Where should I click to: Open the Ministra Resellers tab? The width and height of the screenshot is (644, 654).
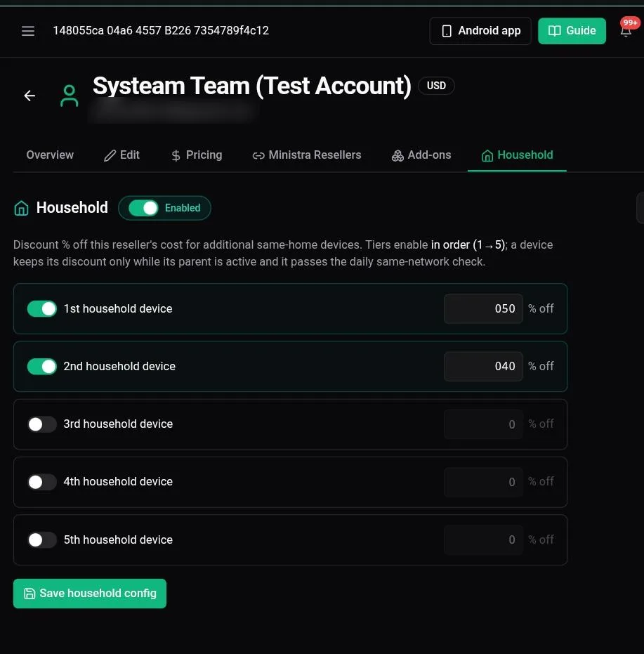(307, 155)
